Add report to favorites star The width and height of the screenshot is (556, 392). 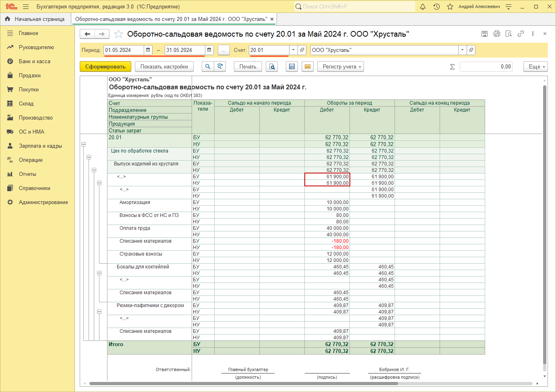(x=118, y=34)
